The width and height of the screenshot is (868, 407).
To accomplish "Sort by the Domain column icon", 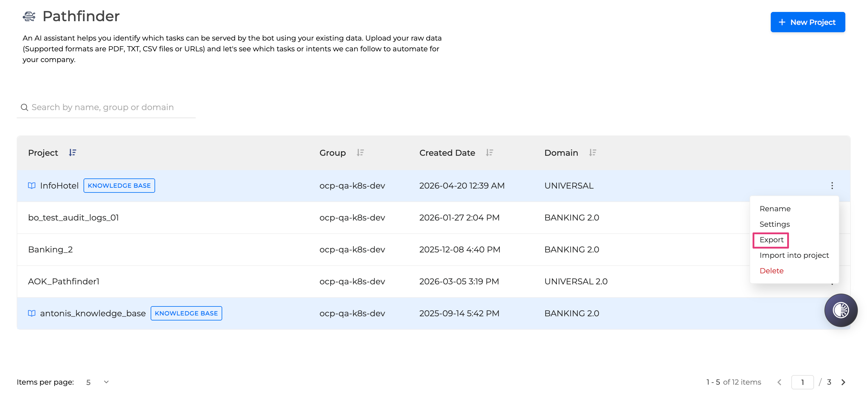I will click(592, 153).
